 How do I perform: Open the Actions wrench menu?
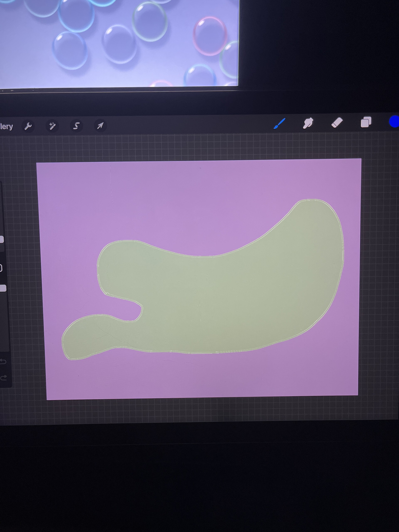pyautogui.click(x=28, y=126)
